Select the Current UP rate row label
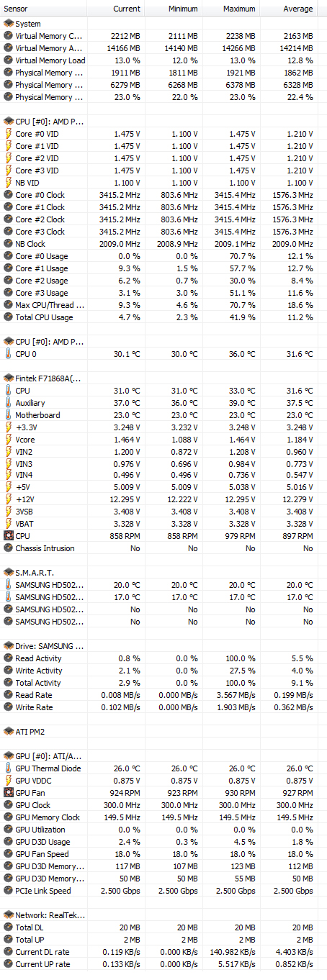327x980 pixels. point(42,964)
